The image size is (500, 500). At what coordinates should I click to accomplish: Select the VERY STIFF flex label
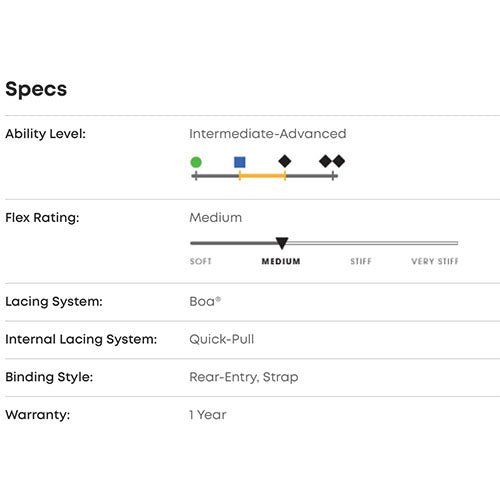click(435, 261)
